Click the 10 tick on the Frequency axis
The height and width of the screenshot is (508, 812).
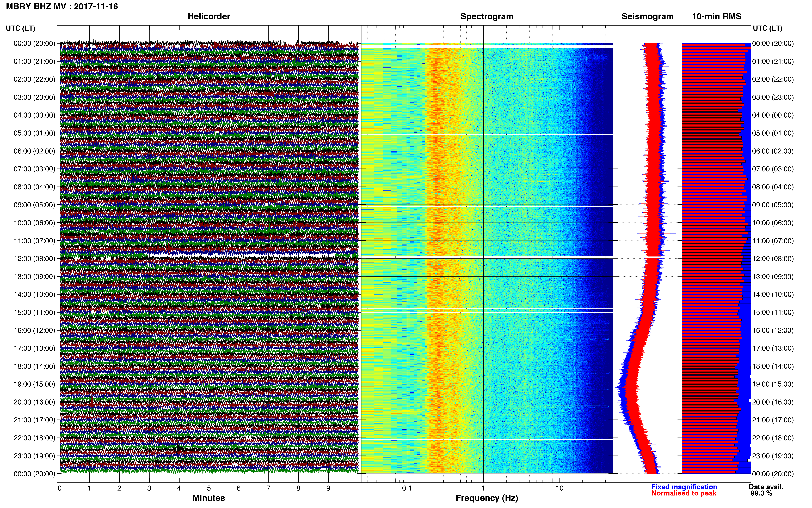[559, 488]
